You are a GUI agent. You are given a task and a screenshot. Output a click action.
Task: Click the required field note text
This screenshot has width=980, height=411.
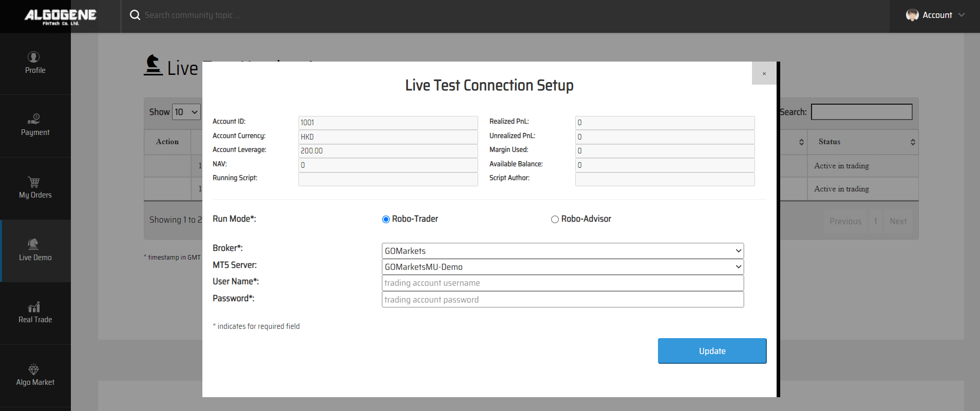(256, 326)
